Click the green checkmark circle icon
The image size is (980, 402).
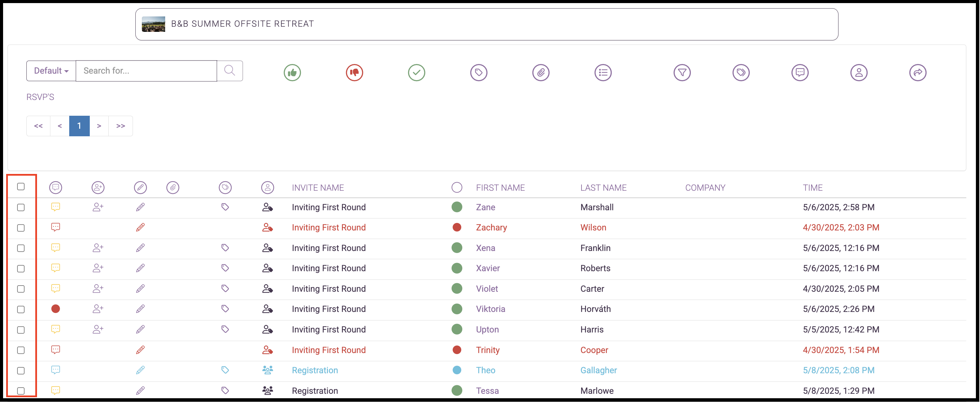coord(417,72)
